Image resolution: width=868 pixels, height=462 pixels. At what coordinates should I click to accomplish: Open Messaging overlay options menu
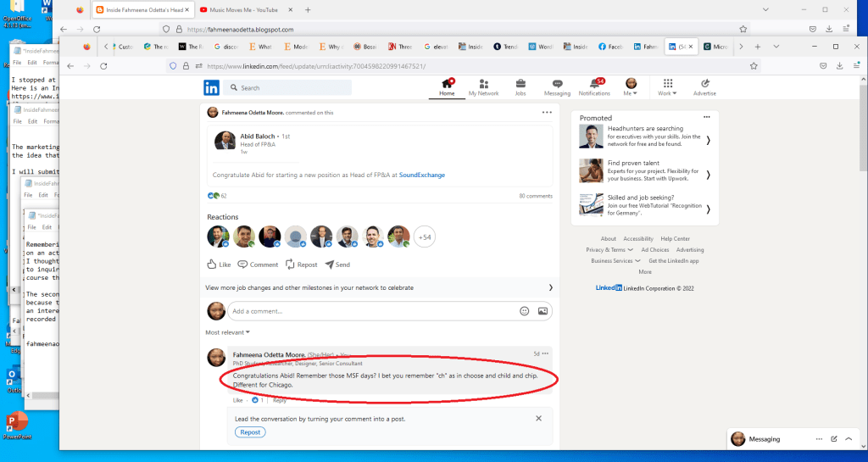tap(819, 439)
